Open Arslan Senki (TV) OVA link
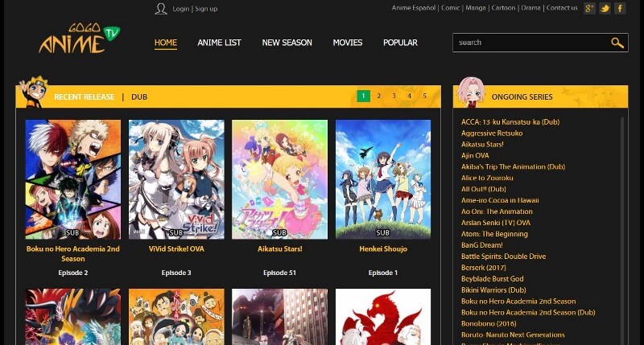Image resolution: width=644 pixels, height=345 pixels. [x=496, y=223]
